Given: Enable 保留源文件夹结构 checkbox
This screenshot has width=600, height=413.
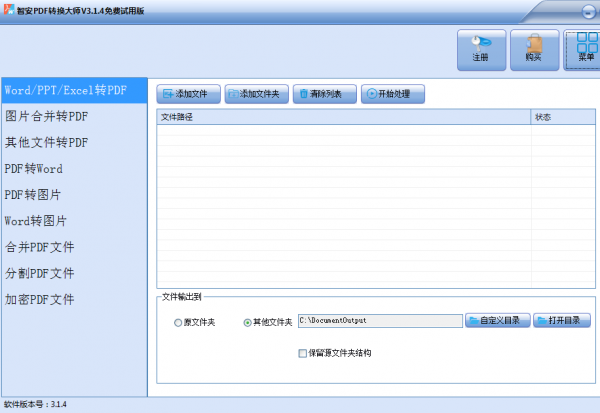Looking at the screenshot, I should coord(303,353).
